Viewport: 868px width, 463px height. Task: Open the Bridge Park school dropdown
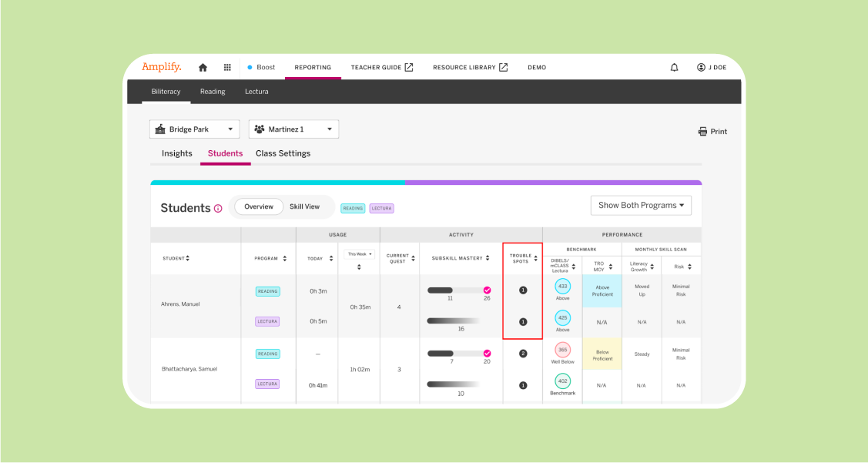coord(194,129)
